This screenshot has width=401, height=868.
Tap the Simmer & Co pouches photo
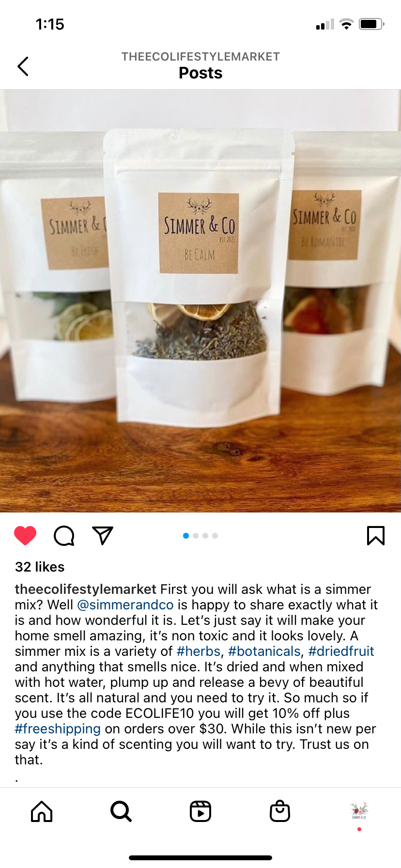200,301
